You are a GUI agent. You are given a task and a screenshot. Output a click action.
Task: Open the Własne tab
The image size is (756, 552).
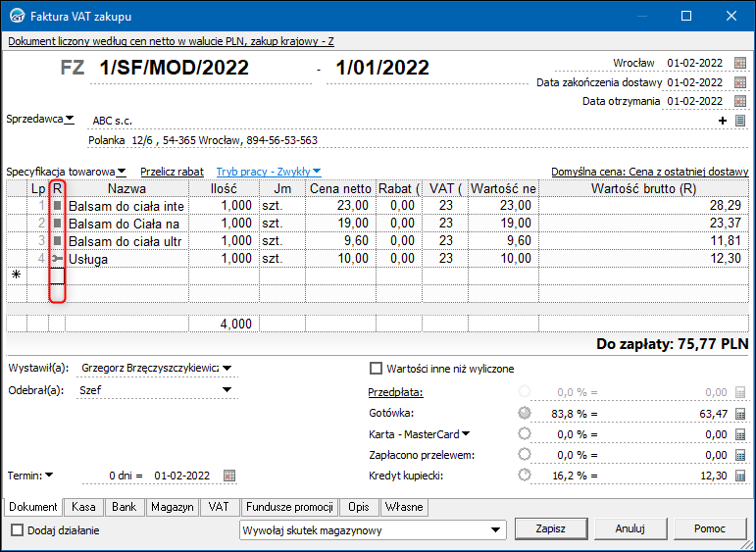404,507
